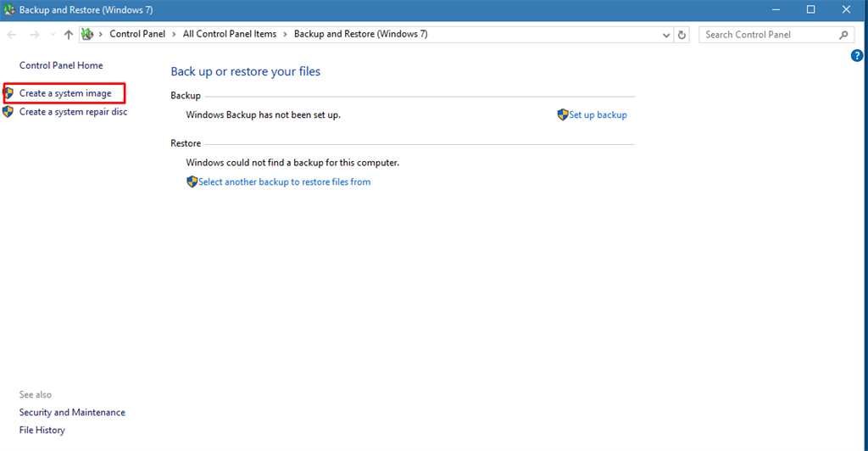Select the Control Panel breadcrumb
The height and width of the screenshot is (451, 868).
[x=137, y=34]
